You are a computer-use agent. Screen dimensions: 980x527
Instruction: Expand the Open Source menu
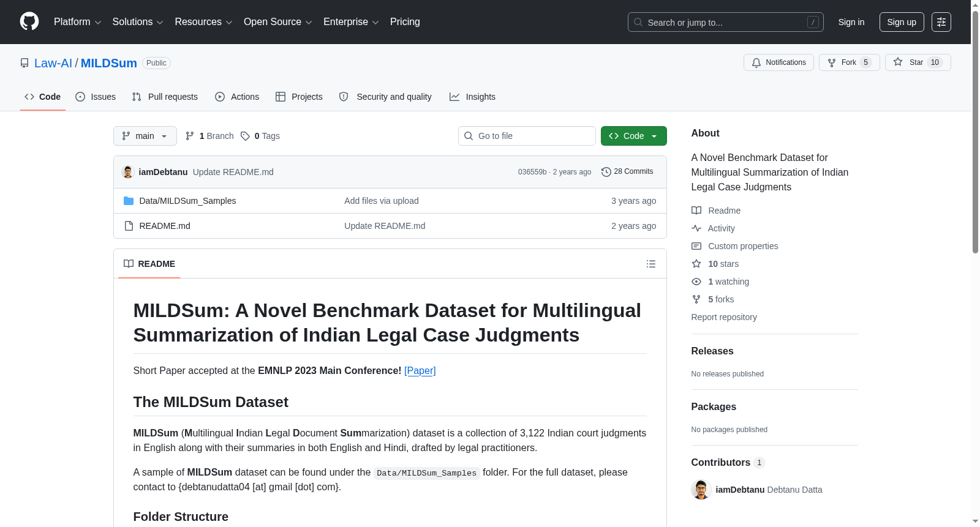pyautogui.click(x=278, y=22)
